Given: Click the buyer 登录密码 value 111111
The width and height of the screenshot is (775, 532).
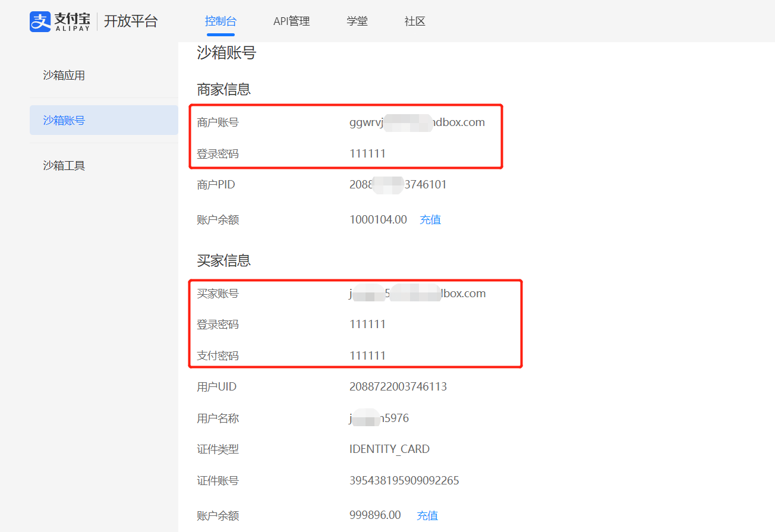Looking at the screenshot, I should pyautogui.click(x=367, y=324).
